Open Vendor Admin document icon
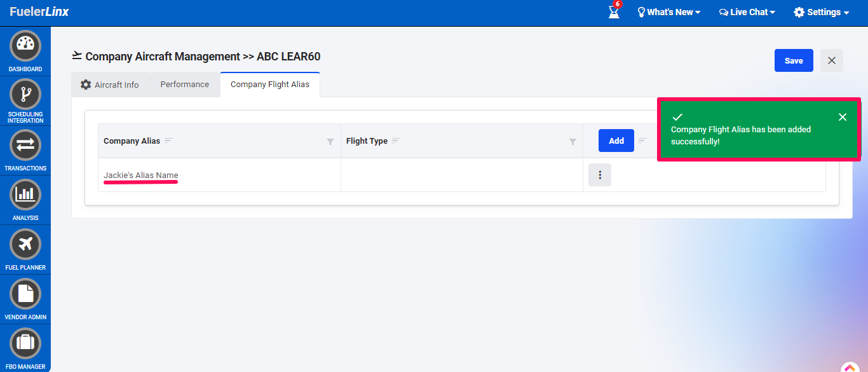868x372 pixels. coord(25,294)
